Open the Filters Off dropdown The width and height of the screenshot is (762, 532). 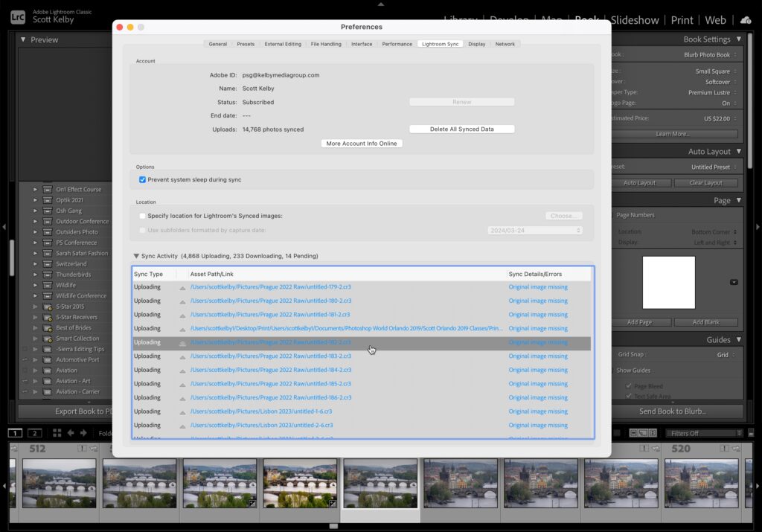701,433
